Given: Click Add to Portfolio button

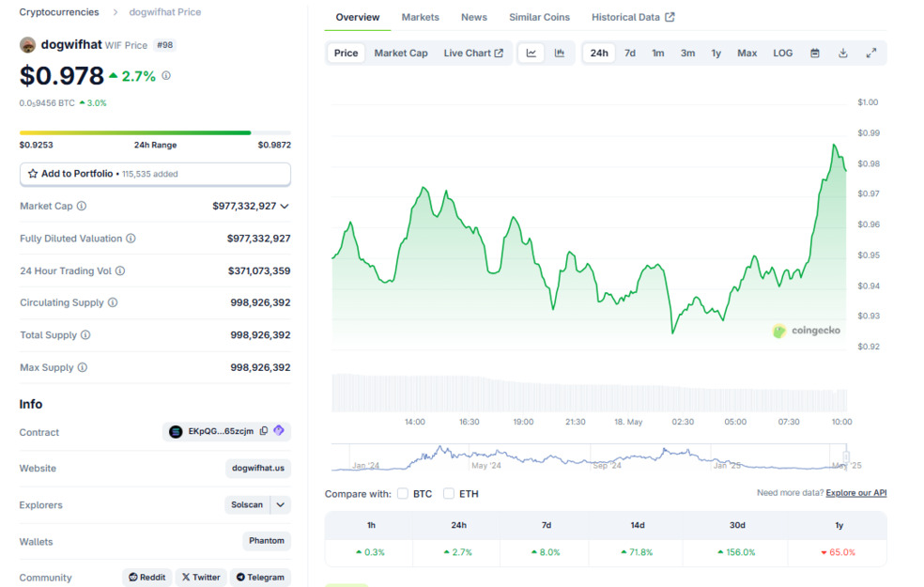Looking at the screenshot, I should 155,174.
